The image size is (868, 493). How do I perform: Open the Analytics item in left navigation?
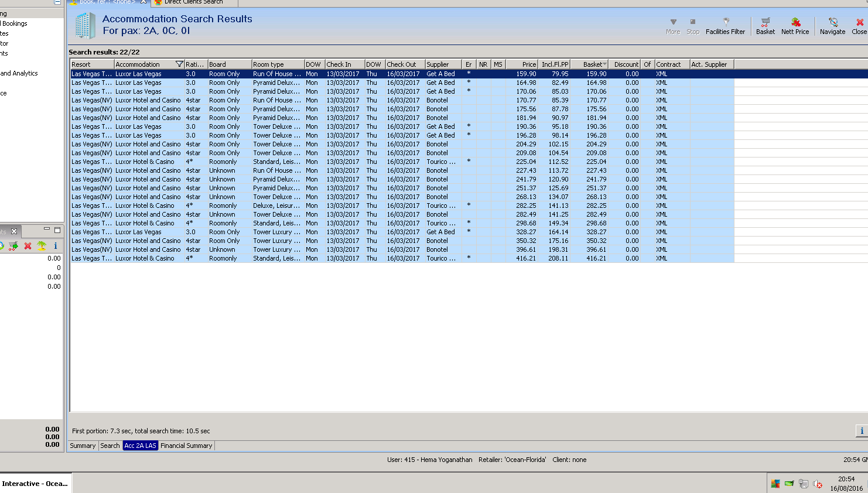(19, 73)
